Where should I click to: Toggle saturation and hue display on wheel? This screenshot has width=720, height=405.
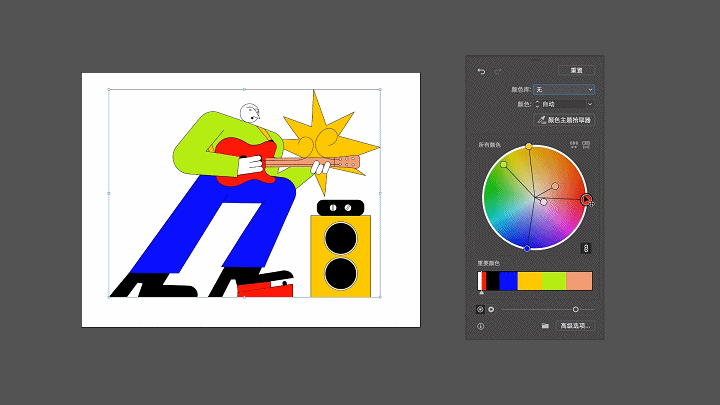coord(480,310)
